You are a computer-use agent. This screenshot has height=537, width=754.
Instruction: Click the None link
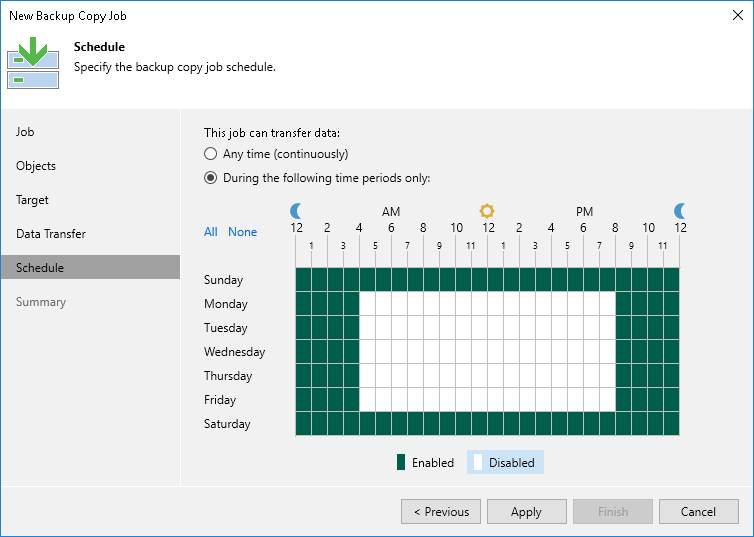(243, 232)
